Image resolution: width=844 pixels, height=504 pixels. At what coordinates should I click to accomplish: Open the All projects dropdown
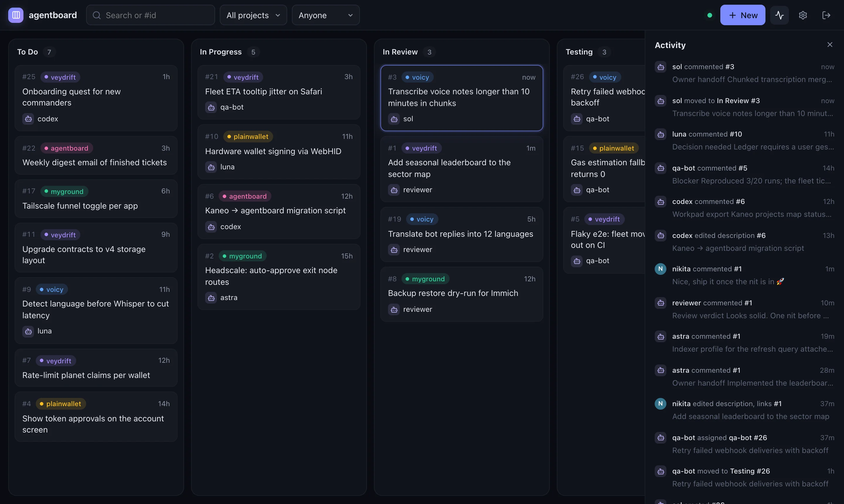coord(253,15)
